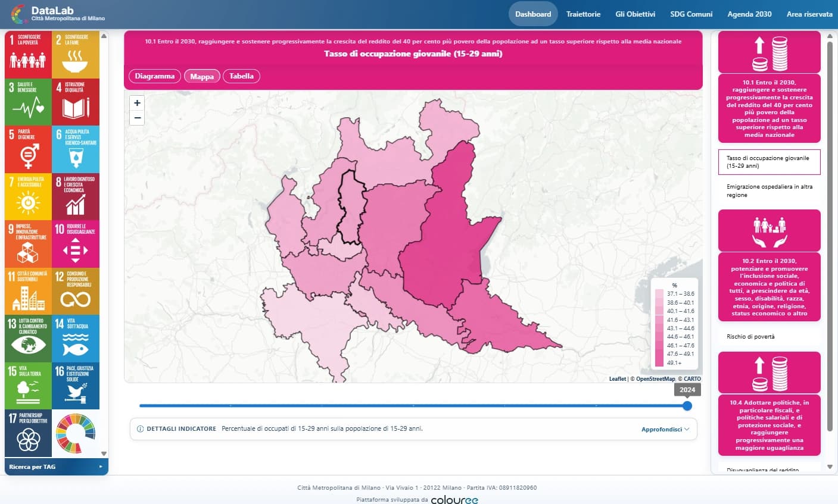Select SDG 7 Energia pulita e accessibile
This screenshot has height=504, width=838.
coord(28,196)
